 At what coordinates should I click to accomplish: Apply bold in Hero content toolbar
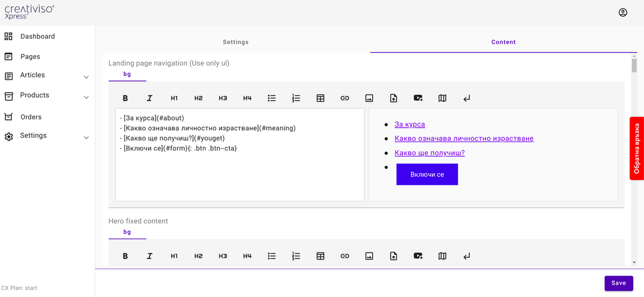tap(125, 256)
